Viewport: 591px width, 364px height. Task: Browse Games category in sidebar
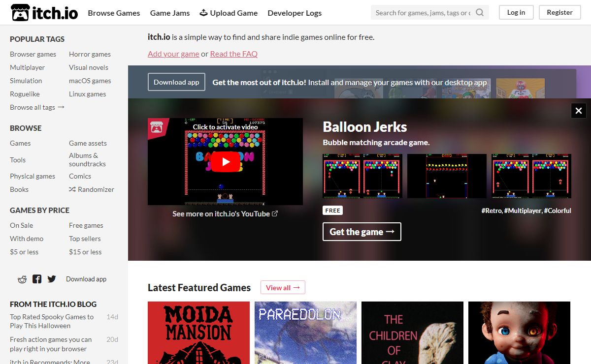click(x=20, y=143)
